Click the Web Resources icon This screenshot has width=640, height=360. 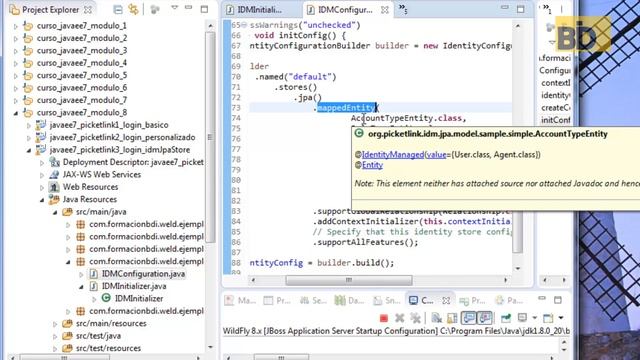pos(54,187)
